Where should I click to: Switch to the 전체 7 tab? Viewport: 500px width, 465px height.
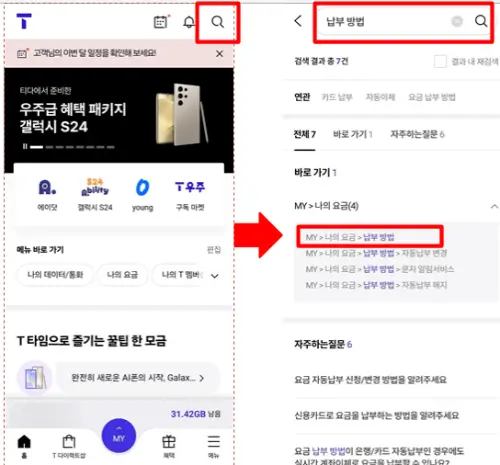[305, 134]
